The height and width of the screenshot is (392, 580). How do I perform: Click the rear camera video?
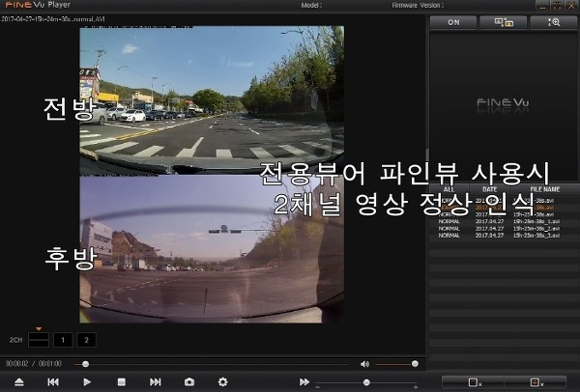(212, 249)
